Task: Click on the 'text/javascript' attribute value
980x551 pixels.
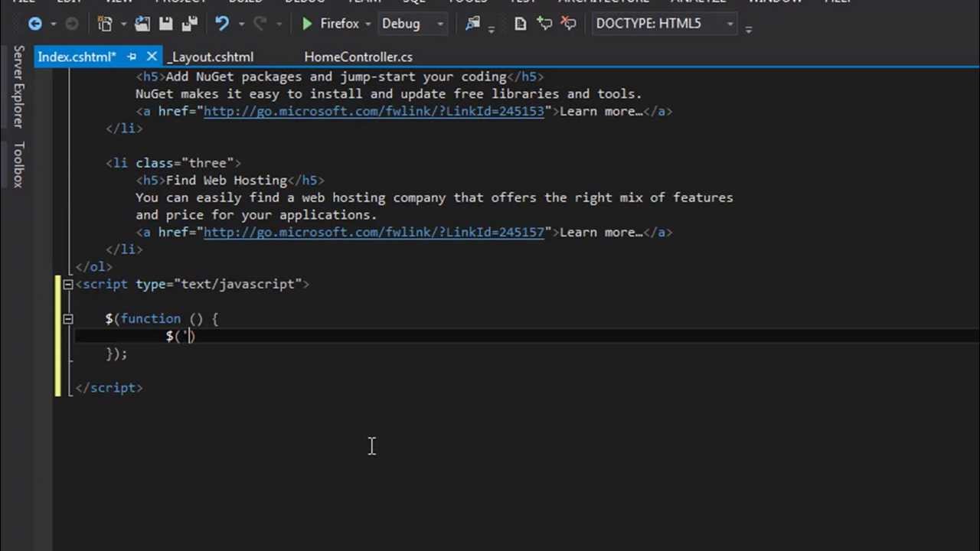Action: coord(237,284)
